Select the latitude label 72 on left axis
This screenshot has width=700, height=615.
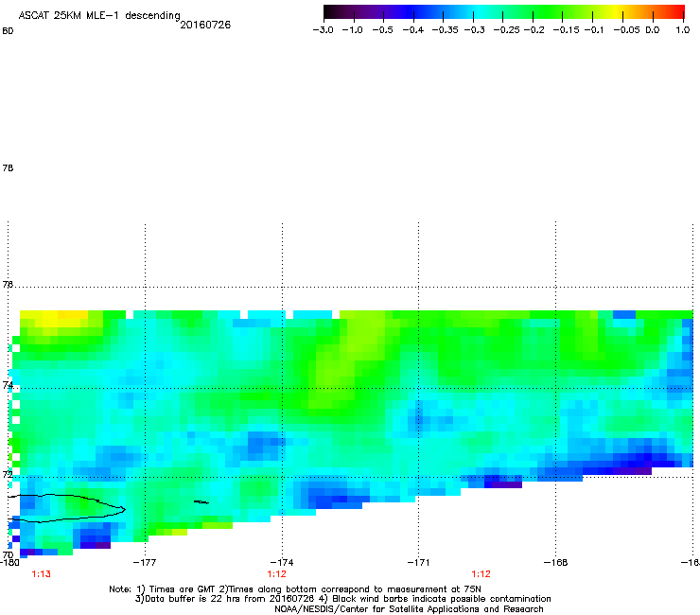pos(8,474)
